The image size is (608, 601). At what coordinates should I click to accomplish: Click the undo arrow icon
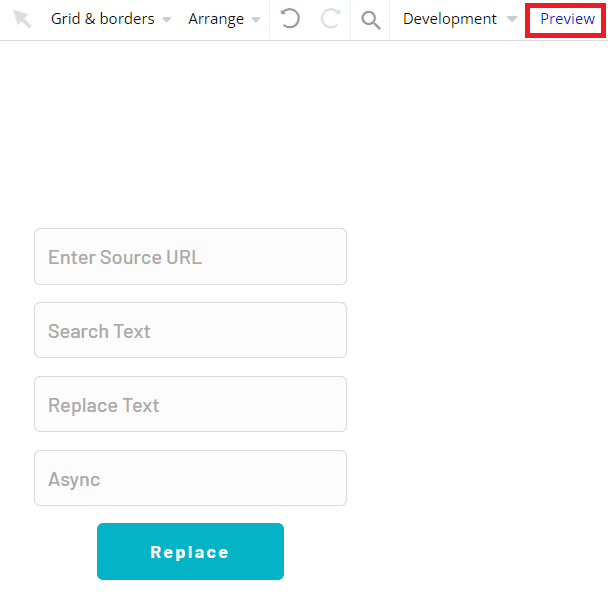(x=290, y=19)
